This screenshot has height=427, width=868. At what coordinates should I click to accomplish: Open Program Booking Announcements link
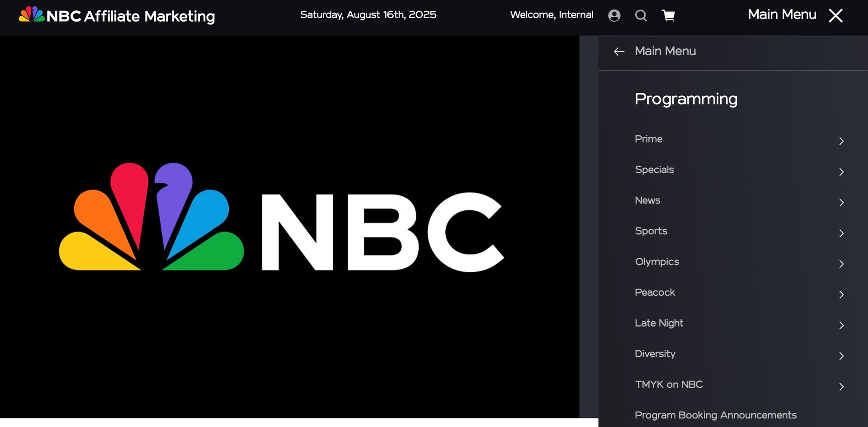click(716, 415)
